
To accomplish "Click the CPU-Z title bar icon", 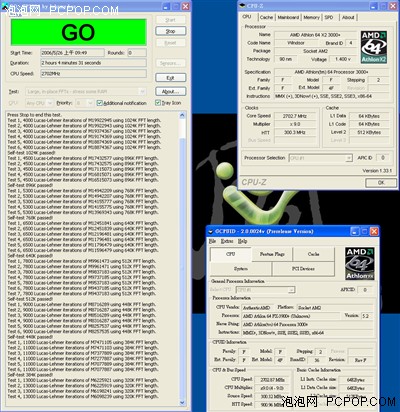I will coord(242,6).
